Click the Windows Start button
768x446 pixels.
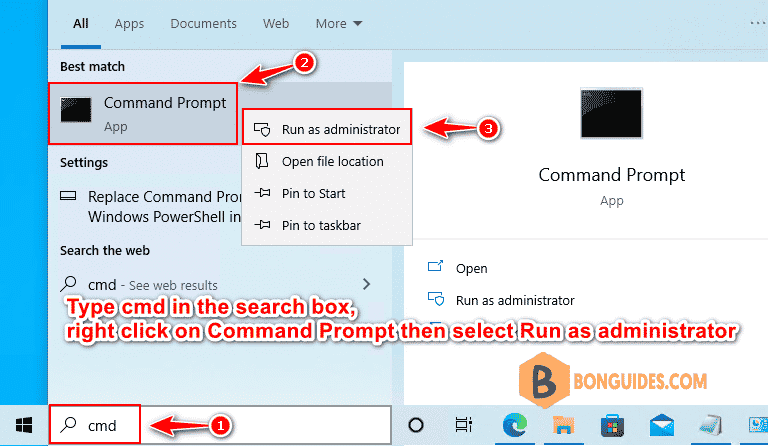(24, 425)
